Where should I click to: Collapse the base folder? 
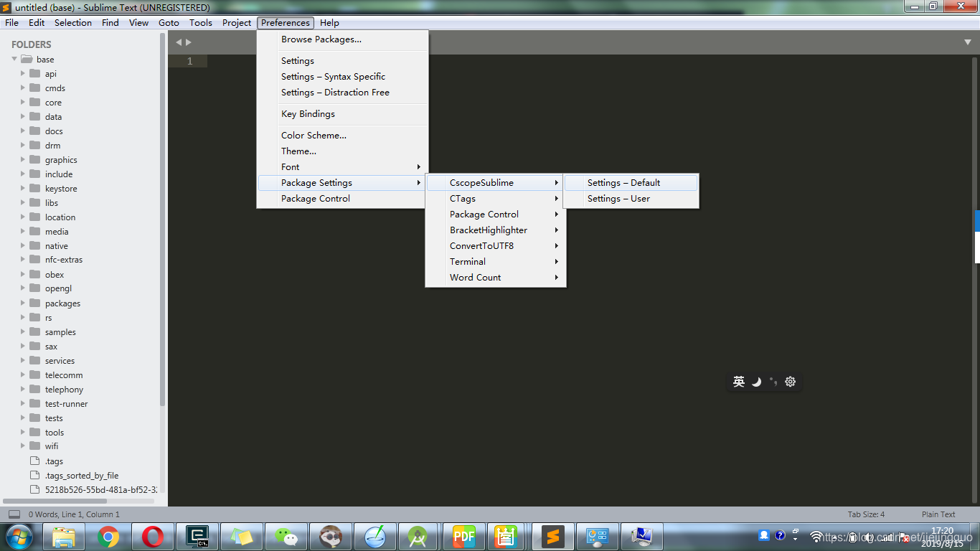(14, 59)
